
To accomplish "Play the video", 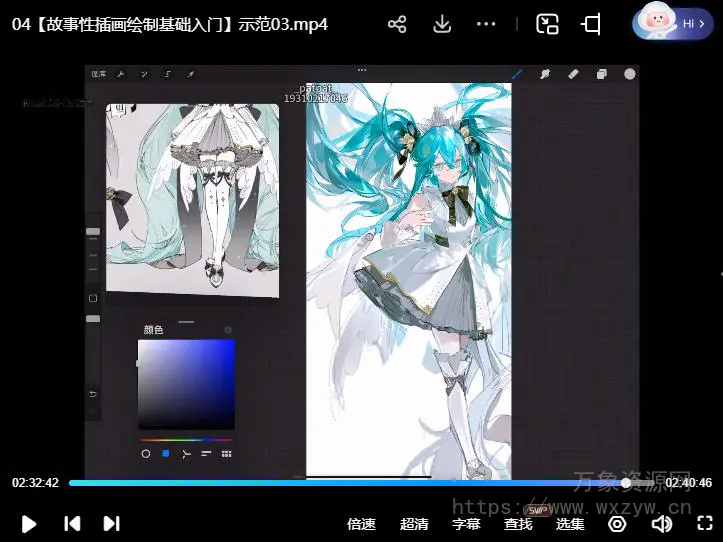I will pos(29,523).
